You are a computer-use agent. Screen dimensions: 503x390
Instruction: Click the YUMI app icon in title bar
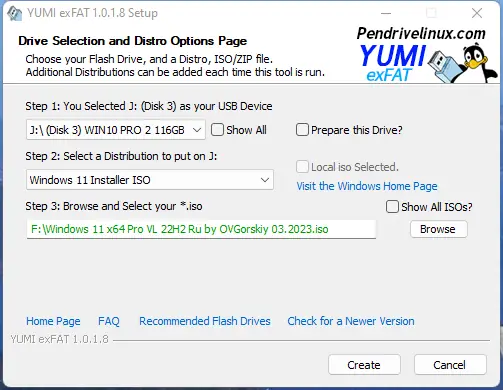tap(15, 13)
